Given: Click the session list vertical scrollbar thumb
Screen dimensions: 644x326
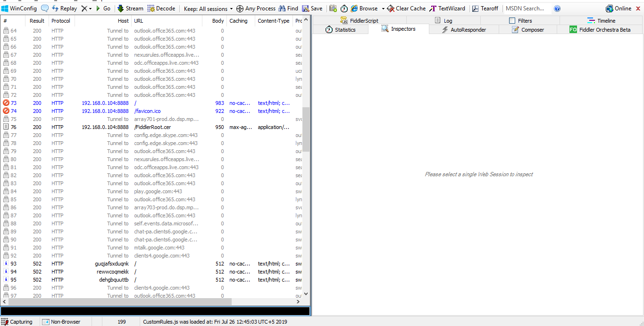Looking at the screenshot, I should pyautogui.click(x=306, y=129).
